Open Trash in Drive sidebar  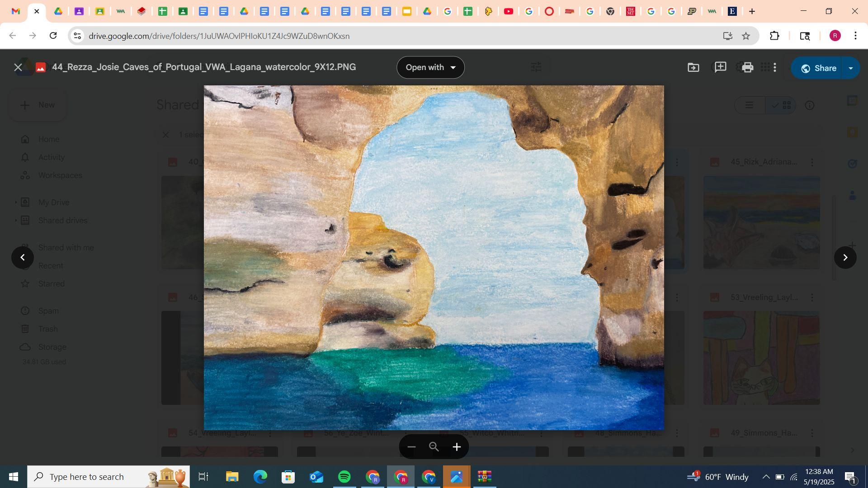tap(47, 329)
